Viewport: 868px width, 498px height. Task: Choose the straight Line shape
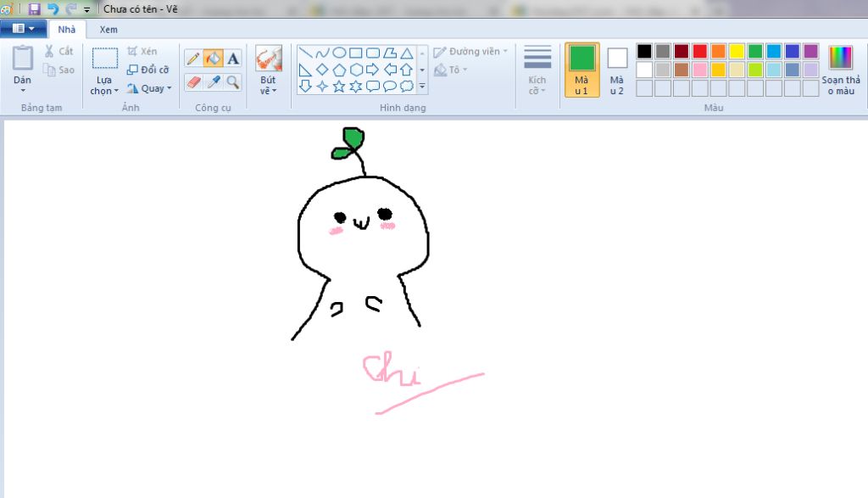[x=305, y=53]
